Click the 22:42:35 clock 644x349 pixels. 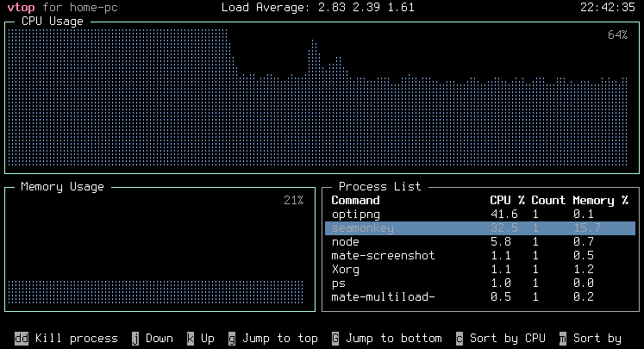(x=608, y=8)
